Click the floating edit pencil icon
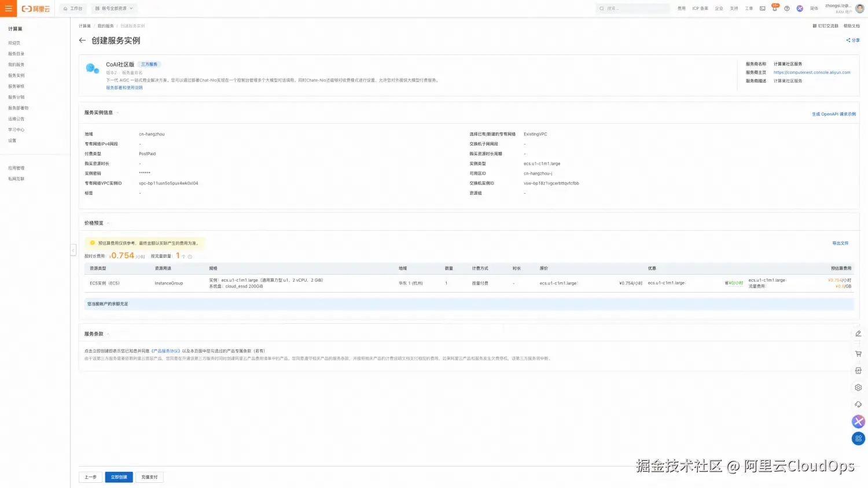868x488 pixels. (858, 334)
